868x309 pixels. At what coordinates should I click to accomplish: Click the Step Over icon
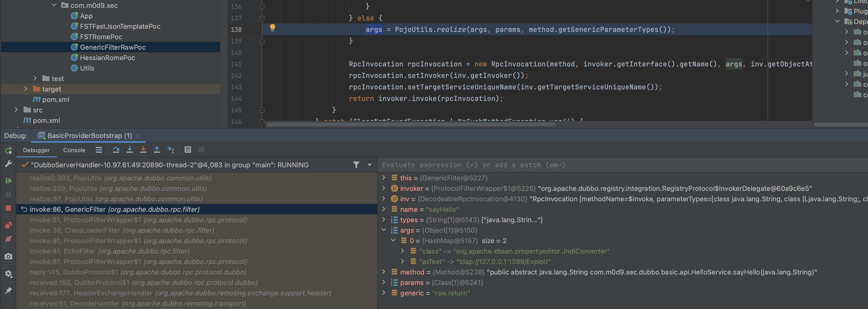(x=116, y=150)
